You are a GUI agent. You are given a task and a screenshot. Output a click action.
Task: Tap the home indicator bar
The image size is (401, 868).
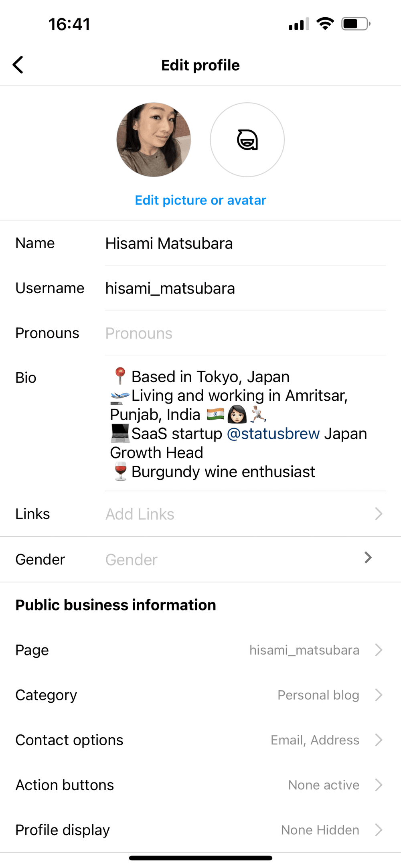(200, 858)
